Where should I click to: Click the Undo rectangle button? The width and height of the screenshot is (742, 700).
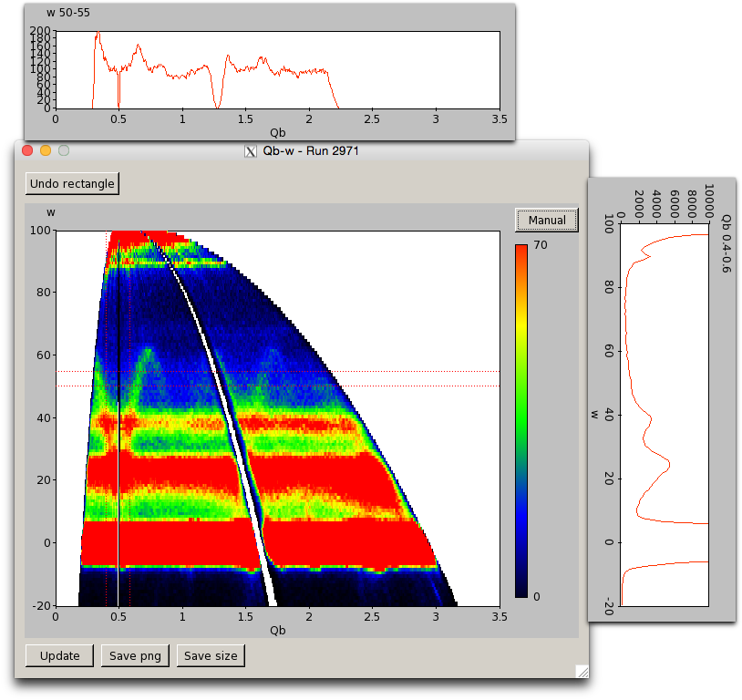pyautogui.click(x=72, y=183)
